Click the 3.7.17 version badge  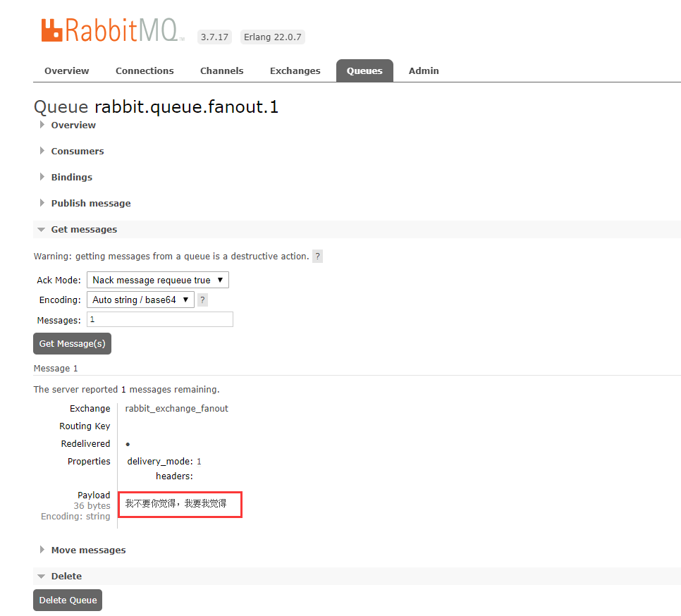point(214,37)
